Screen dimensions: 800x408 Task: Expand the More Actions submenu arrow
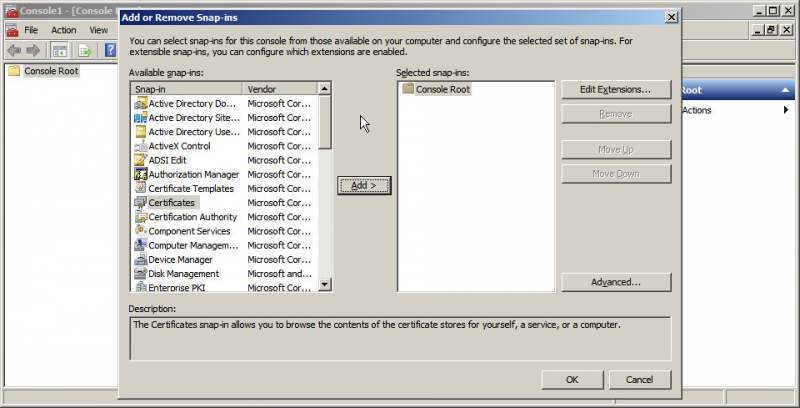click(786, 110)
